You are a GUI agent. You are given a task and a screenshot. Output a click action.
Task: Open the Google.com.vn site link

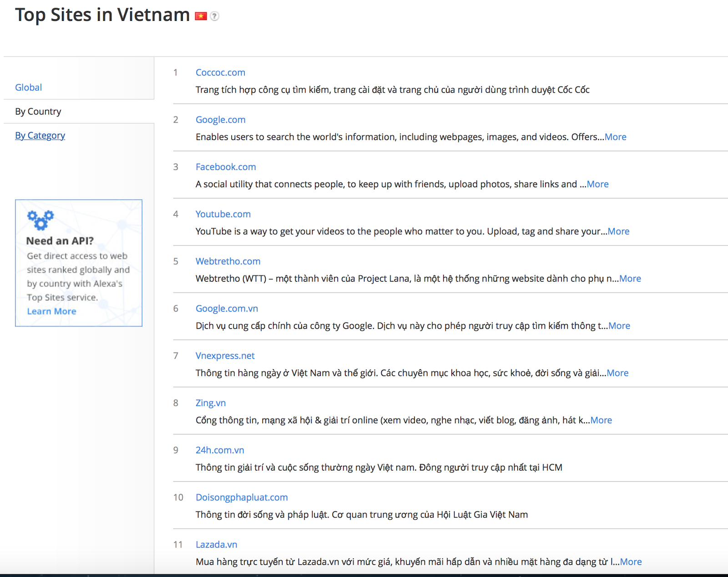click(227, 309)
